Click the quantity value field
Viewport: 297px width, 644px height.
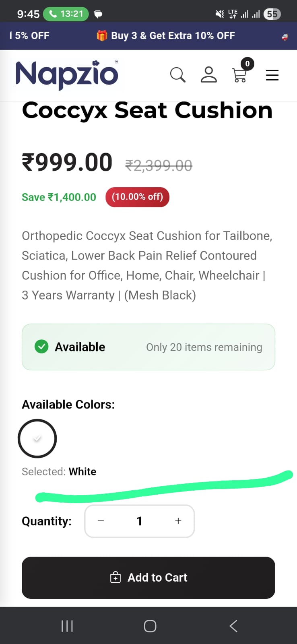139,521
